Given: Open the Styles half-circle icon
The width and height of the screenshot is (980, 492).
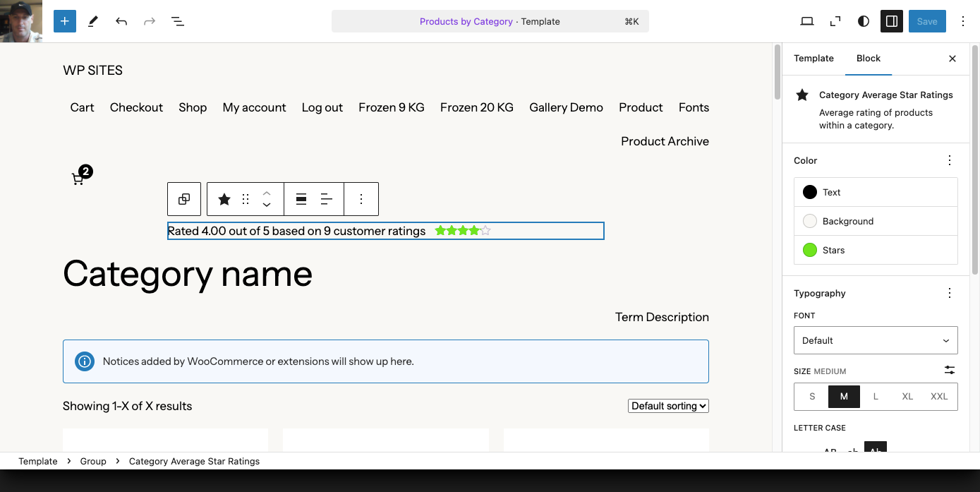Looking at the screenshot, I should point(864,21).
